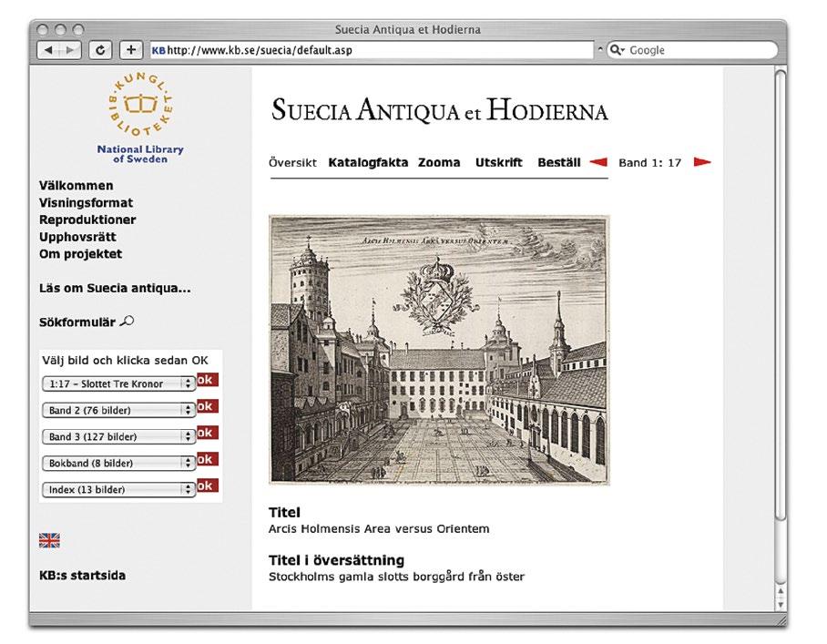Viewport: 827px width, 644px height.
Task: Switch to English via UK flag
Action: click(49, 541)
